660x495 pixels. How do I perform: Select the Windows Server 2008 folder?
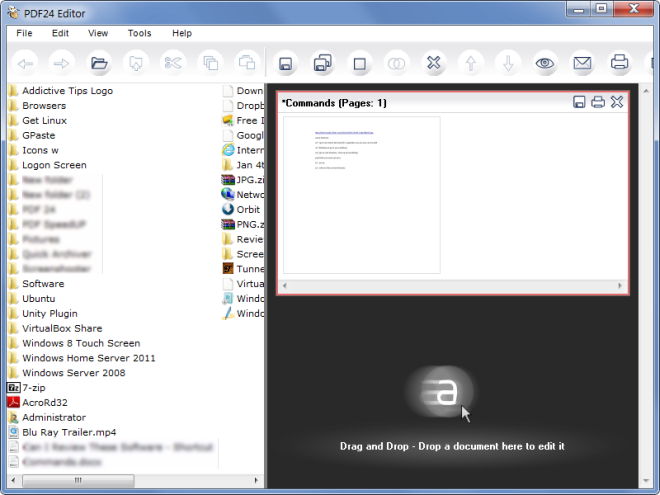(67, 373)
